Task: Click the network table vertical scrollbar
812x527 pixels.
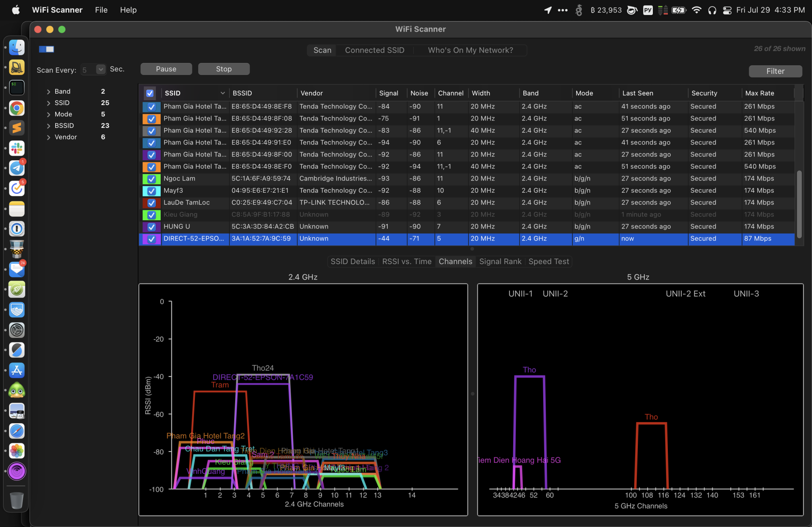Action: pos(799,204)
